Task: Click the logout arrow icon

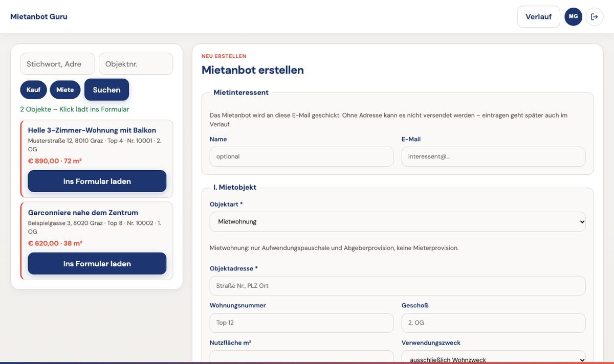Action: [x=594, y=17]
